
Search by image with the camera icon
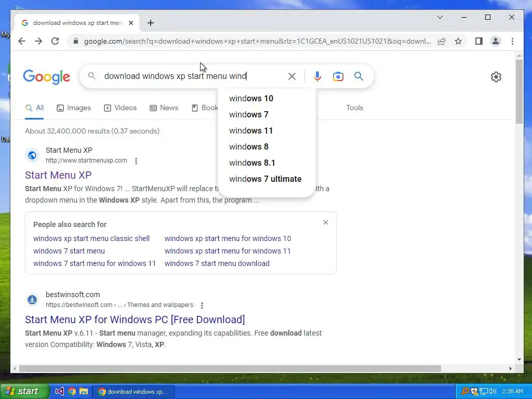point(338,76)
